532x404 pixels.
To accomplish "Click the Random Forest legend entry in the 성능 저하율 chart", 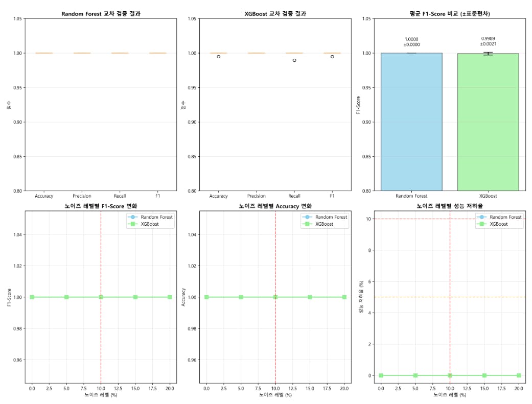I will click(x=499, y=217).
